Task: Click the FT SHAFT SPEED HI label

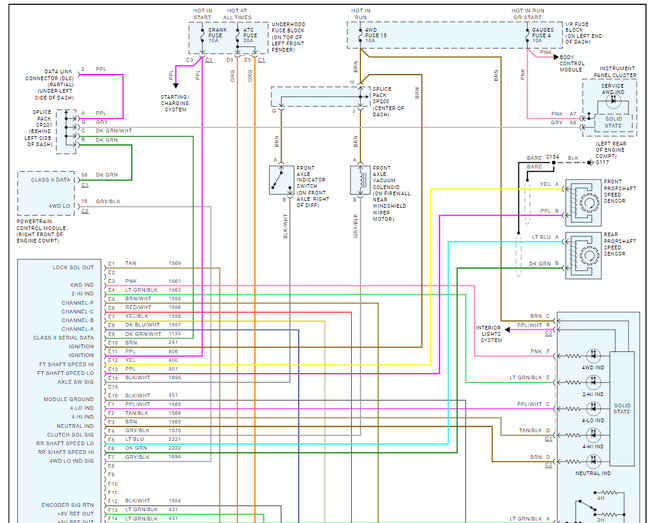Action: tap(66, 364)
